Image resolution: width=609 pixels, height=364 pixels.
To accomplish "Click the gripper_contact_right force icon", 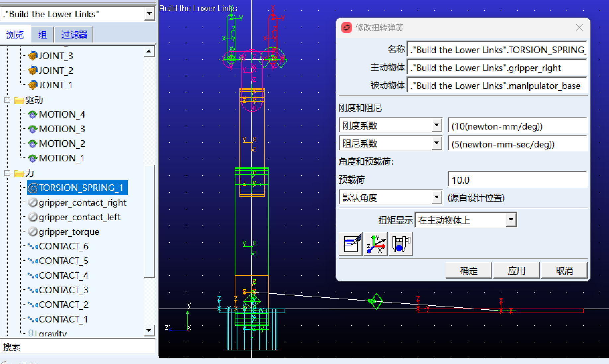I will click(x=33, y=202).
